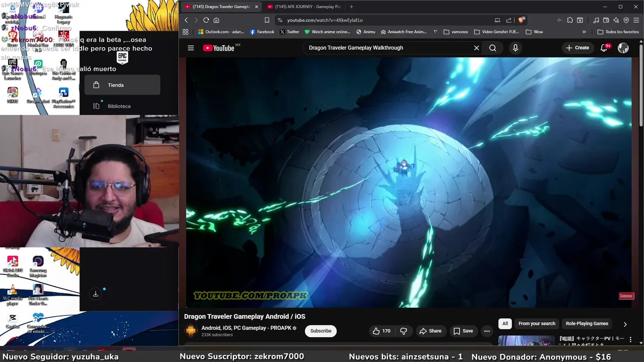
Task: Open PROAPK channel name link
Action: tap(247, 328)
